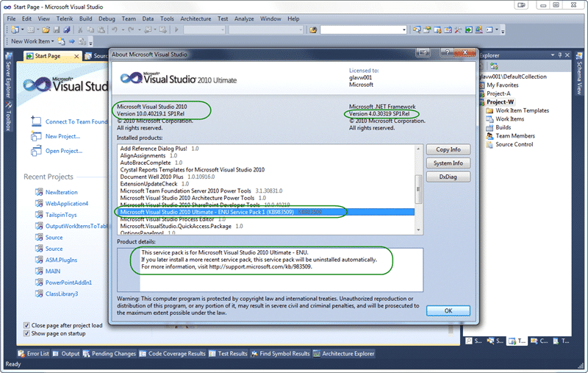This screenshot has height=373, width=588.
Task: Click the Paste toolbar icon
Action: [101, 29]
